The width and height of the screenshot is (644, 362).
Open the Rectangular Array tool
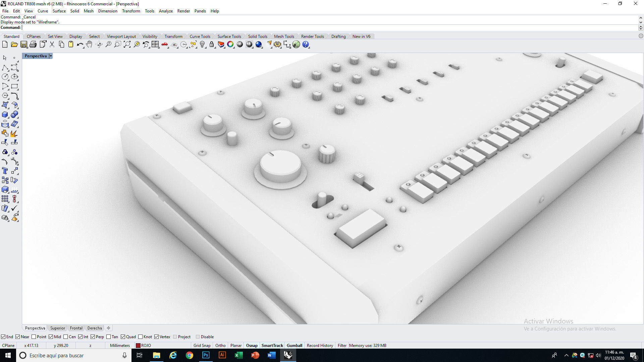click(5, 199)
